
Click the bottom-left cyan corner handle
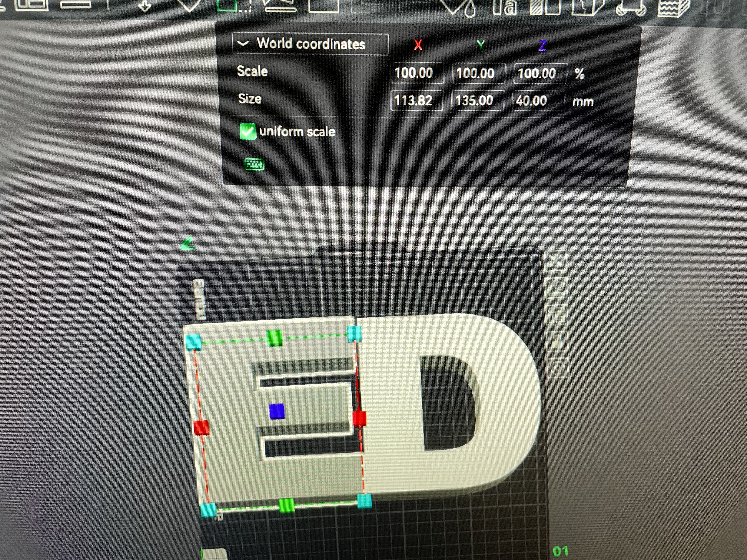tap(209, 510)
